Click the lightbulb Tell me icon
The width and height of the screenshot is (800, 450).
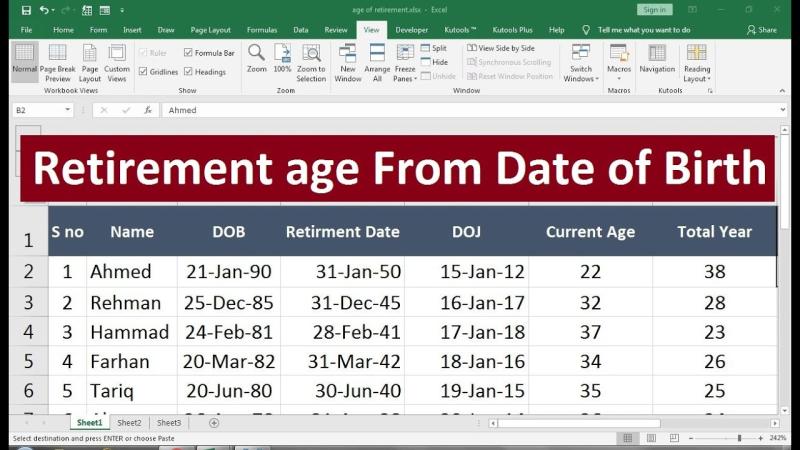point(586,30)
